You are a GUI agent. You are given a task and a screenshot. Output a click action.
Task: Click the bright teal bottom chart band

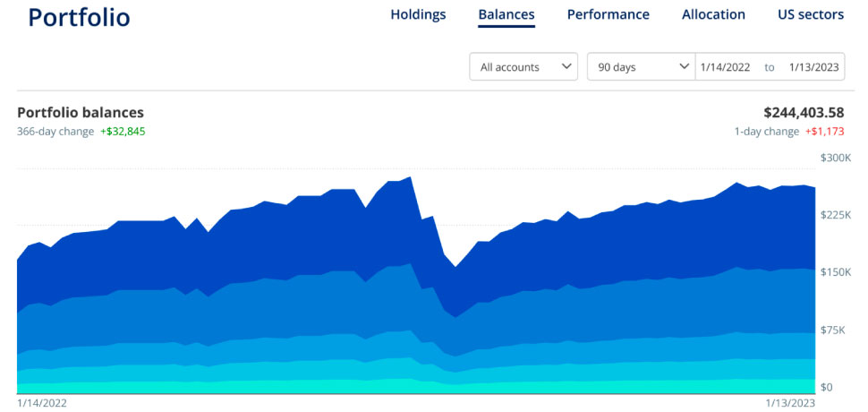coord(268,387)
